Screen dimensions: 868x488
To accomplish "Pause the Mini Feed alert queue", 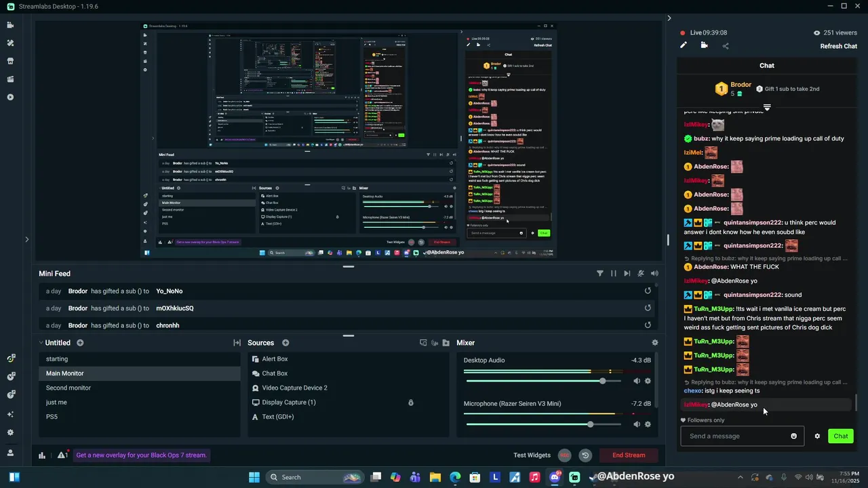I will click(614, 274).
